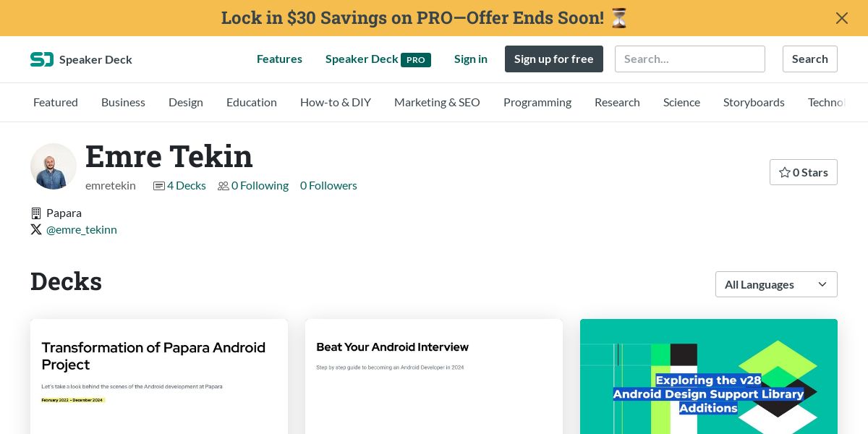Image resolution: width=868 pixels, height=434 pixels.
Task: Open Beat Your Android Interview deck
Action: click(434, 376)
